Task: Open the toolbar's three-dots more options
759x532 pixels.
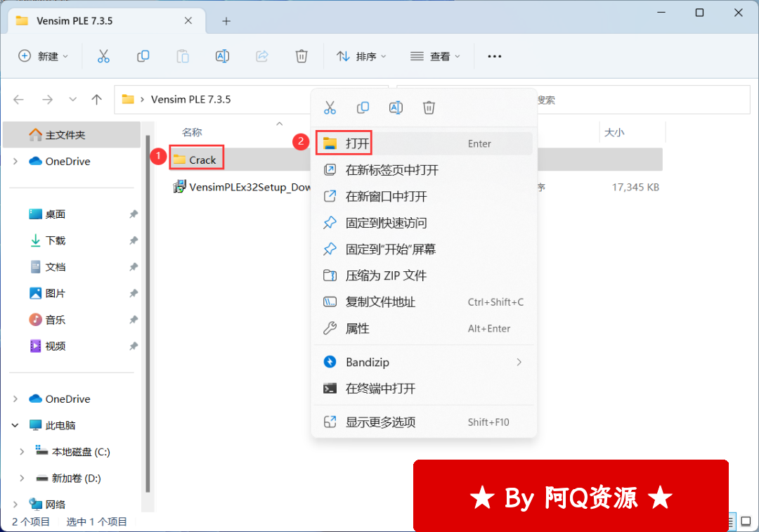Action: [x=494, y=56]
